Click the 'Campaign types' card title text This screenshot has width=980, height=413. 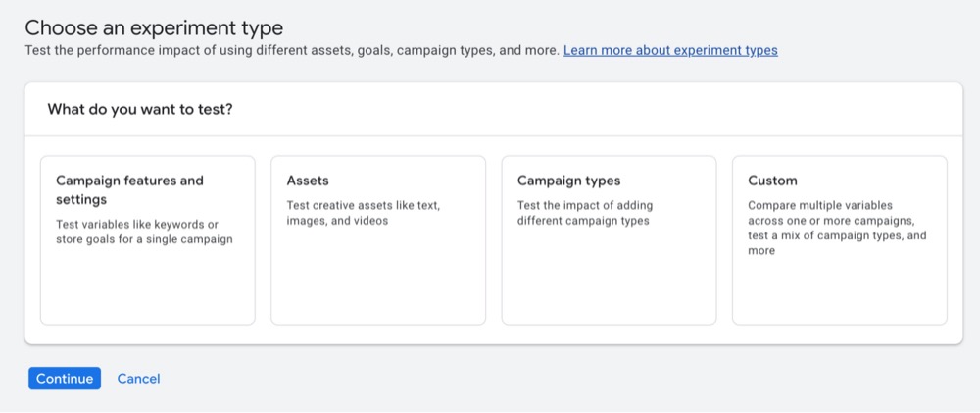(568, 181)
